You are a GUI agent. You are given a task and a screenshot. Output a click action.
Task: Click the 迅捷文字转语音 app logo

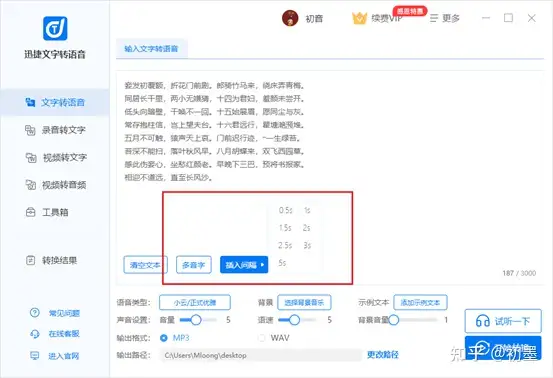tap(55, 28)
